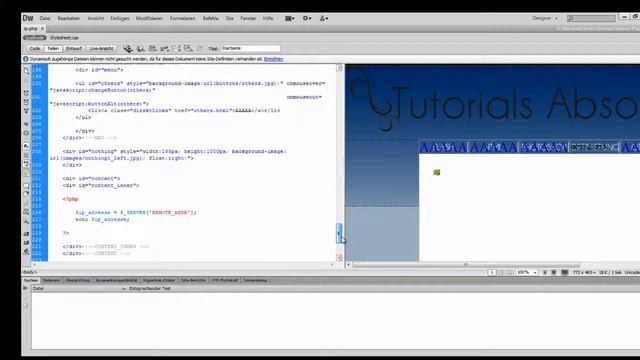Open the Ansicht menu

coord(96,18)
